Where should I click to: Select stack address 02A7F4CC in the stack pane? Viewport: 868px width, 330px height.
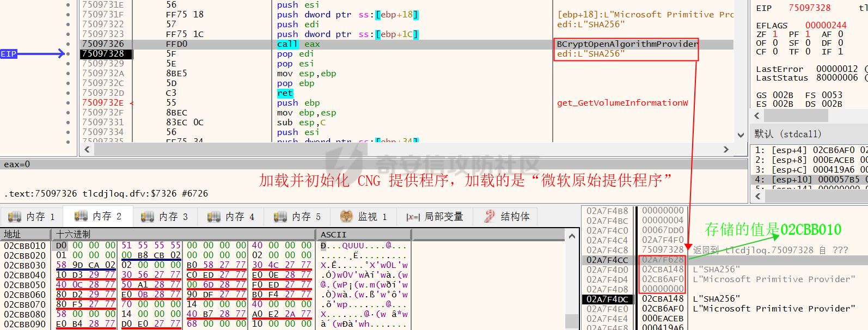click(607, 260)
